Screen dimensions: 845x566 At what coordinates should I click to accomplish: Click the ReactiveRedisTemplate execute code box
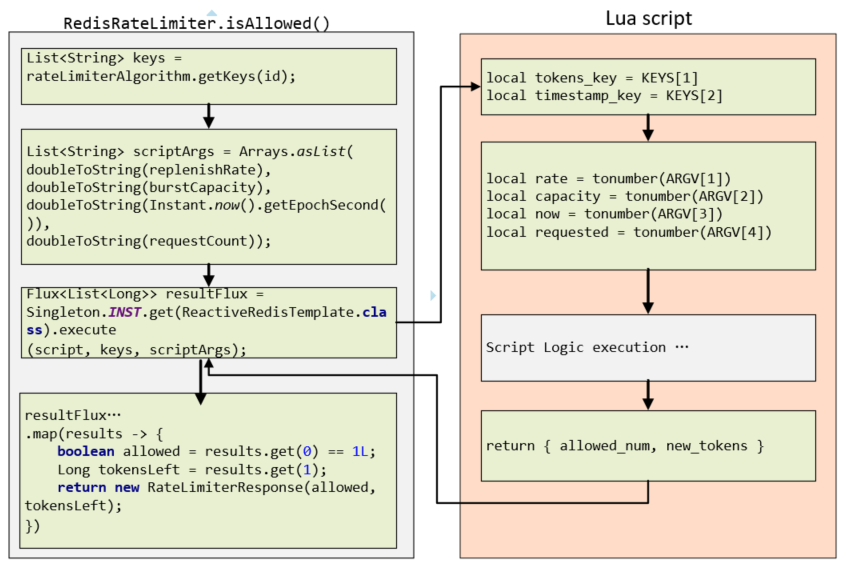(x=208, y=322)
